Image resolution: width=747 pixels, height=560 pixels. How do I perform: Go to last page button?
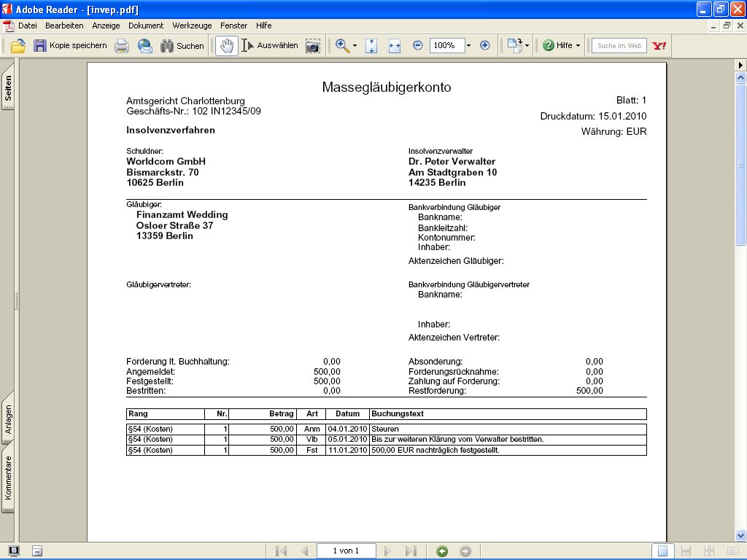point(411,551)
